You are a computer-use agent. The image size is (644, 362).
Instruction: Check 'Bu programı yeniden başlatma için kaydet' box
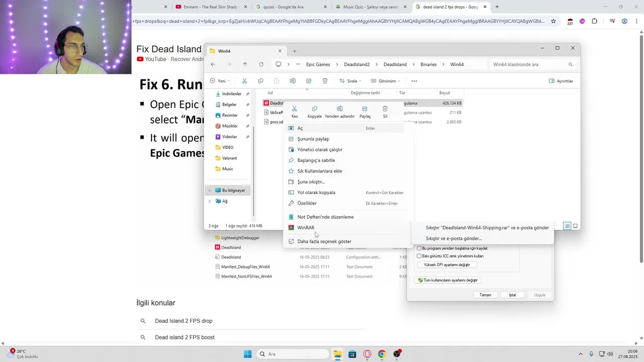coord(419,248)
